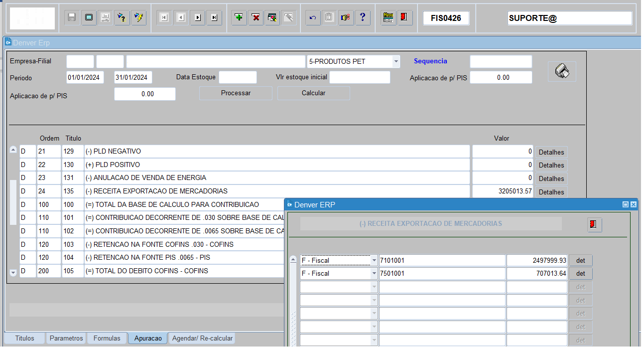Open F - Fiscal dropdown on 7101001 row
Viewport: 644px width, 352px height.
[374, 260]
